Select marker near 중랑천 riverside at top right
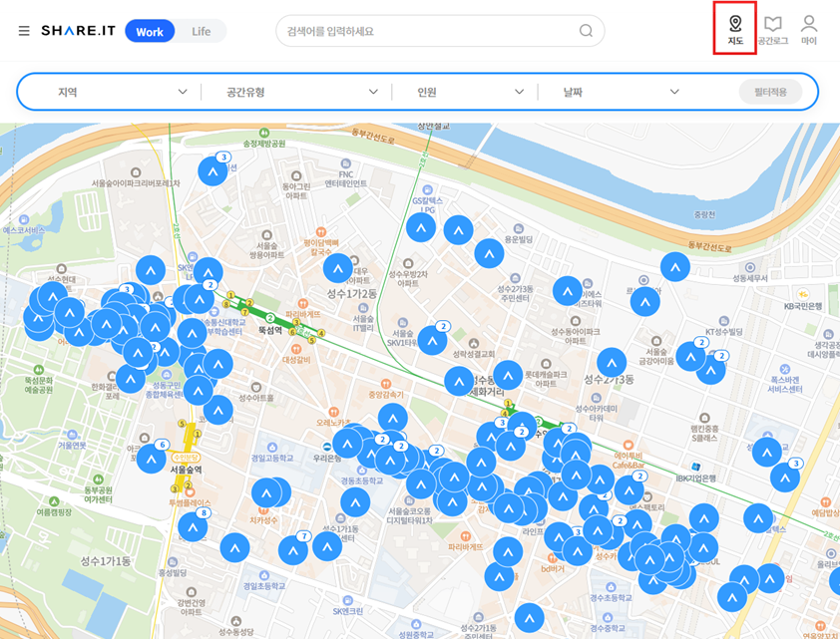840x639 pixels. pyautogui.click(x=675, y=266)
